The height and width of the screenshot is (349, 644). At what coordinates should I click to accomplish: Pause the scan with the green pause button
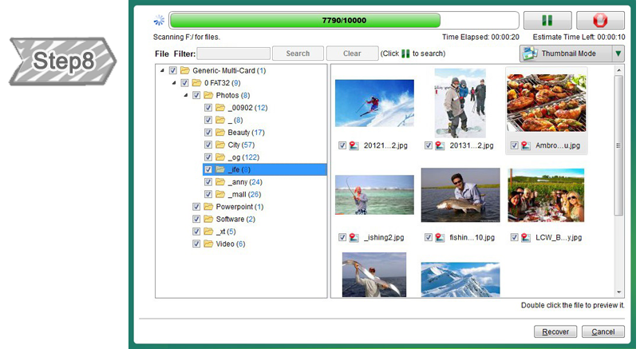click(547, 21)
